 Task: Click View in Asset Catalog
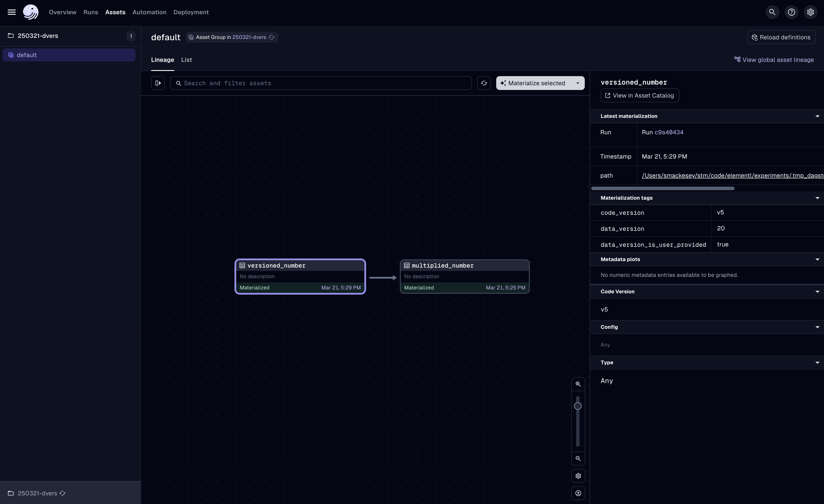[x=640, y=95]
